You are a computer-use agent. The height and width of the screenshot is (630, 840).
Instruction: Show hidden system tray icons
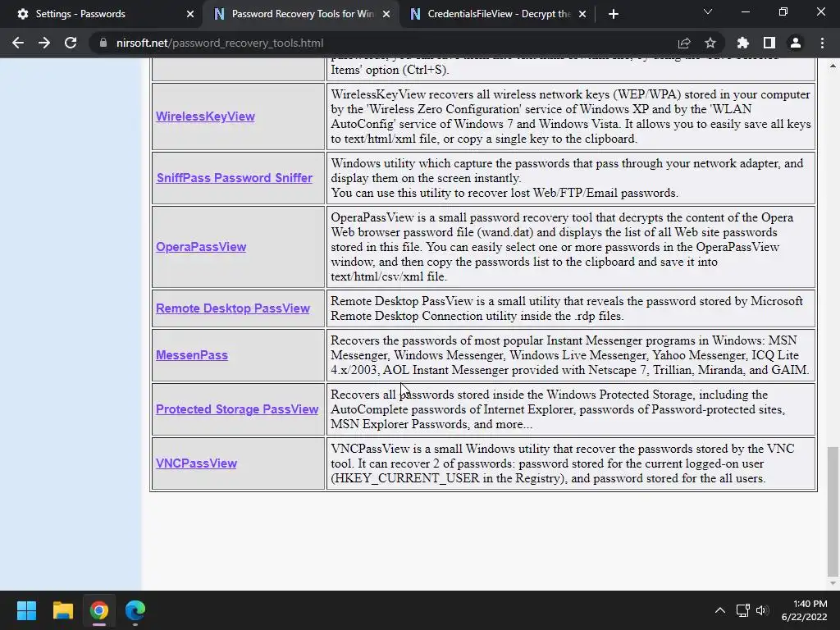pos(720,610)
